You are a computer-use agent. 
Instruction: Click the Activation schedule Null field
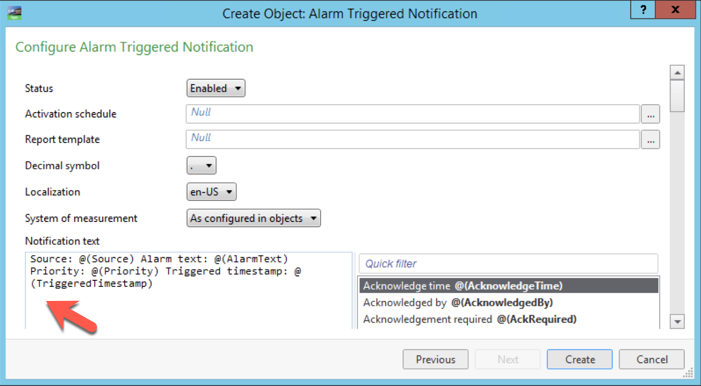click(413, 114)
